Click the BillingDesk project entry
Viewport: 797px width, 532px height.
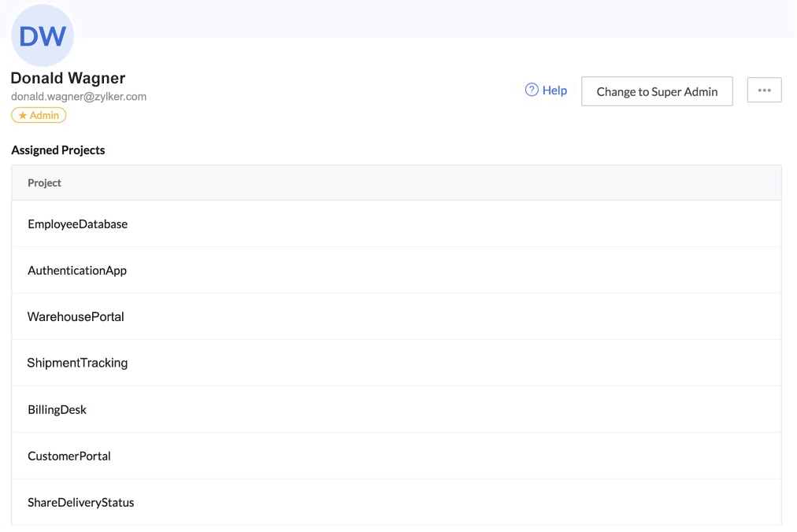[57, 410]
